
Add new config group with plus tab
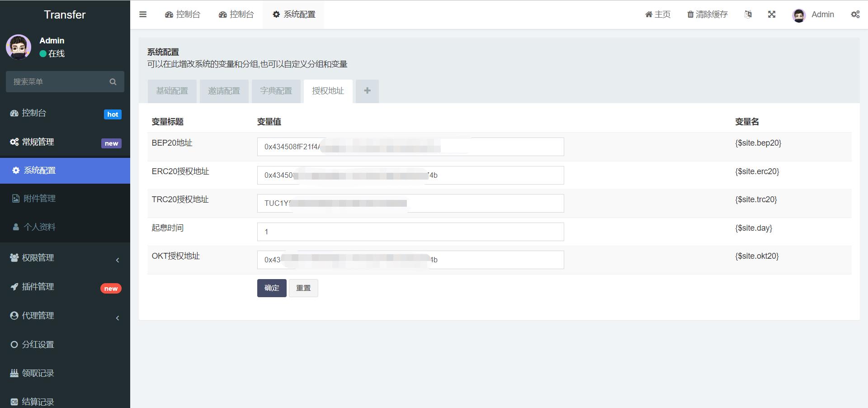[367, 91]
